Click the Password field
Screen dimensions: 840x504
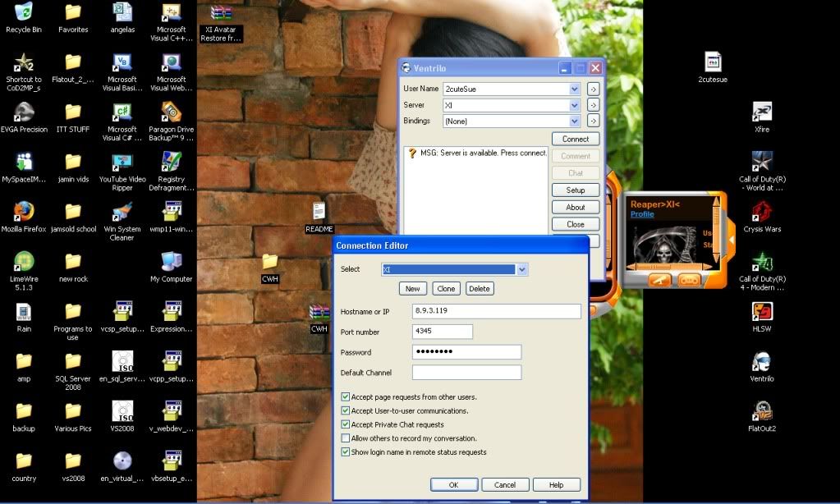tap(466, 352)
